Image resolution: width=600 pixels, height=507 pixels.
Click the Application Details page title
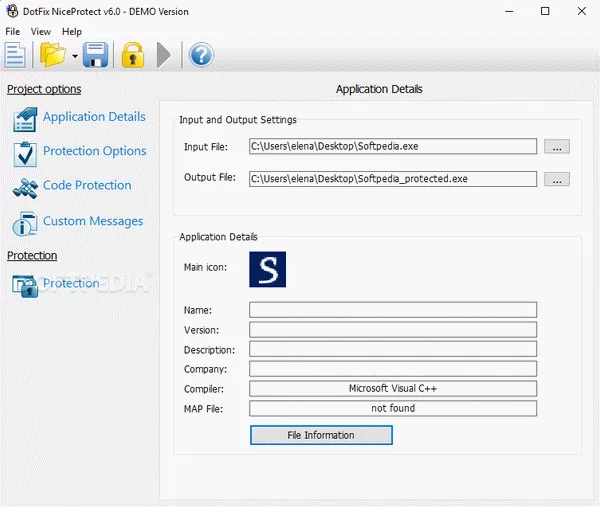pyautogui.click(x=379, y=89)
